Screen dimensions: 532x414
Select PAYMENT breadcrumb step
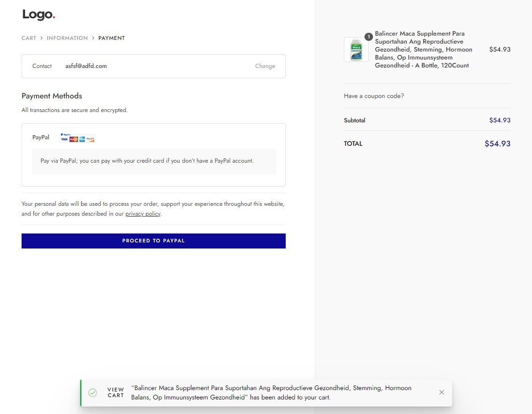[x=112, y=38]
